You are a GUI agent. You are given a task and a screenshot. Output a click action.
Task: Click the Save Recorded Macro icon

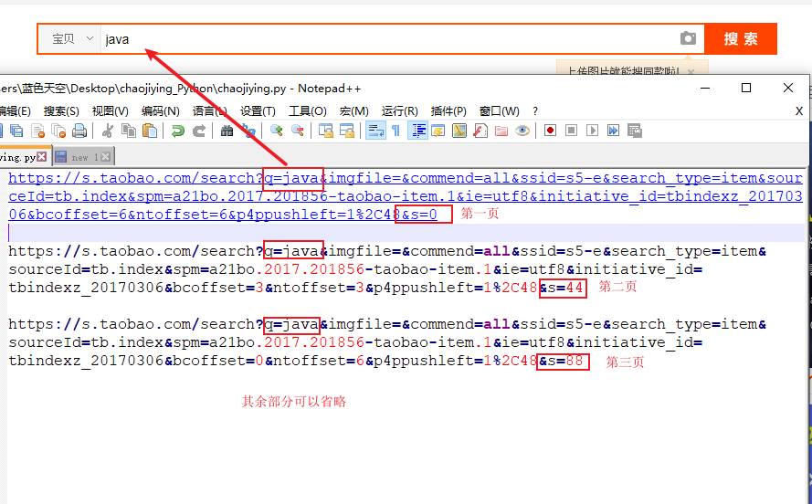point(635,131)
